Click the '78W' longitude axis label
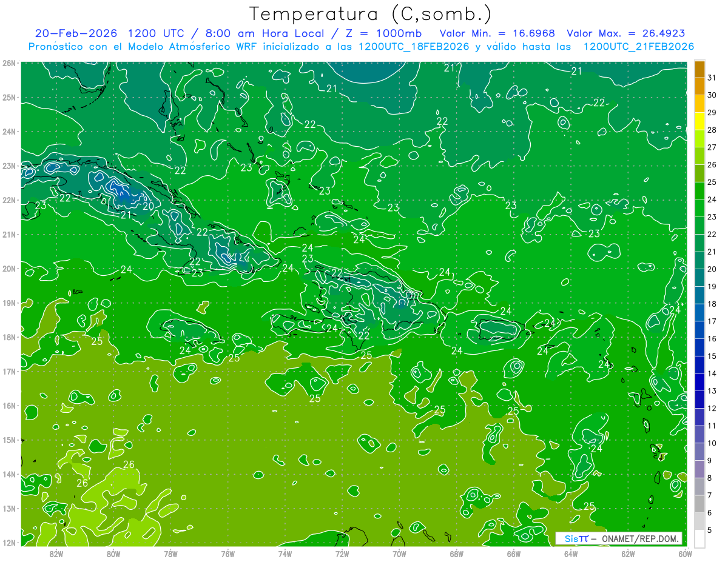Image resolution: width=728 pixels, height=562 pixels. pyautogui.click(x=170, y=554)
